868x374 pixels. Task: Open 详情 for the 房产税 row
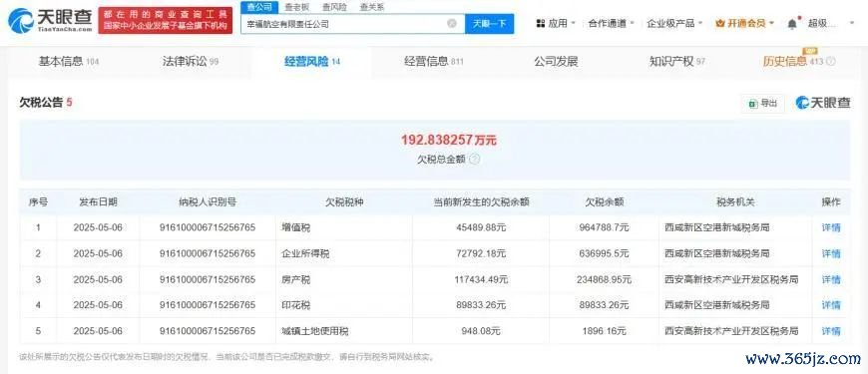[x=831, y=279]
